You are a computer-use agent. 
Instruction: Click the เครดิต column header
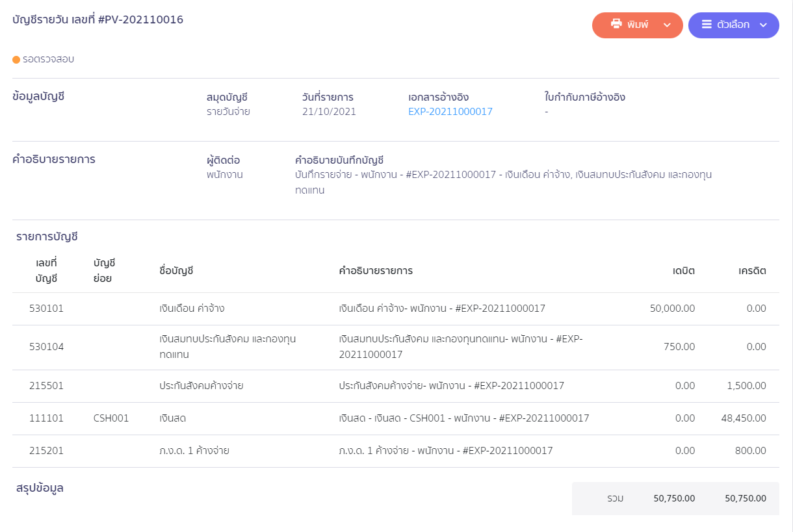point(753,271)
